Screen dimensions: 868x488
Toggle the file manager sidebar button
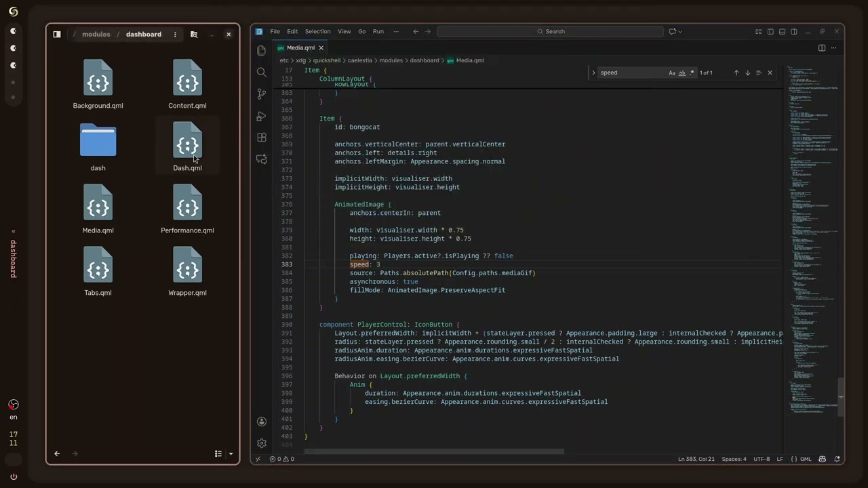57,34
